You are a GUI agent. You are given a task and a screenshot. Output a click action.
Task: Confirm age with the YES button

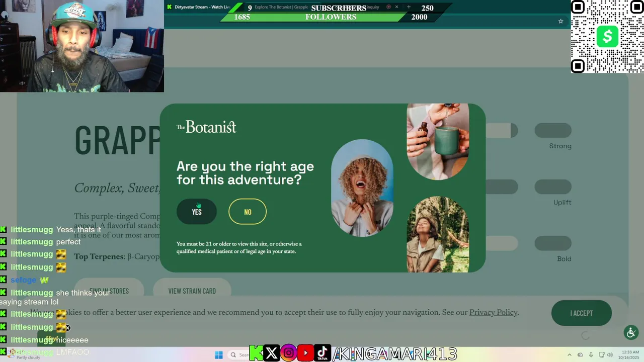click(x=197, y=212)
